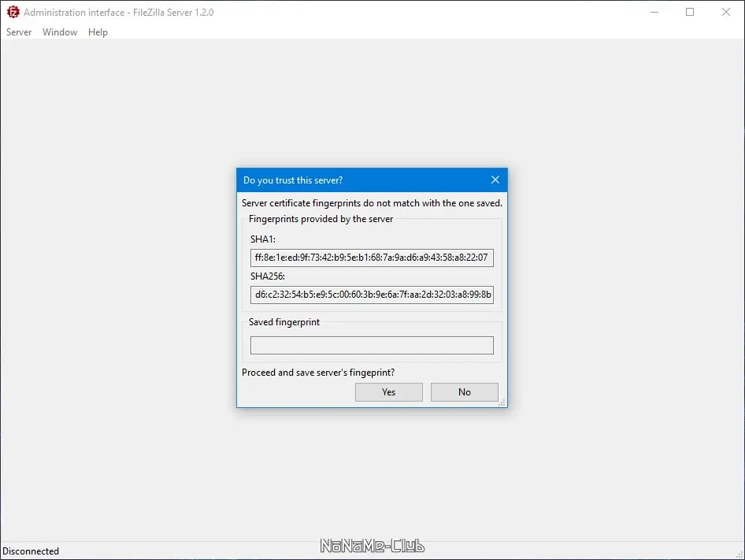Click the fingerprints do not match message
Image resolution: width=745 pixels, height=560 pixels.
tap(372, 203)
